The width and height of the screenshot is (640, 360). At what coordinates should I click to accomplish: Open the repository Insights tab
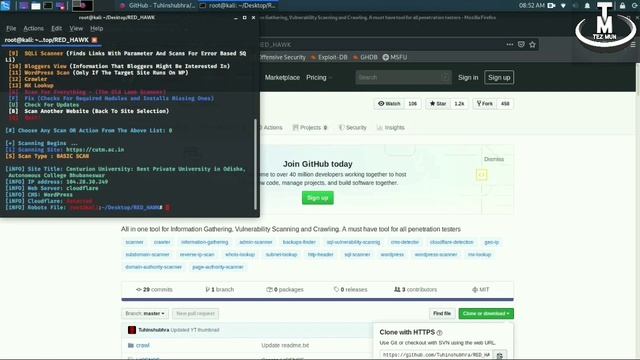(x=391, y=128)
